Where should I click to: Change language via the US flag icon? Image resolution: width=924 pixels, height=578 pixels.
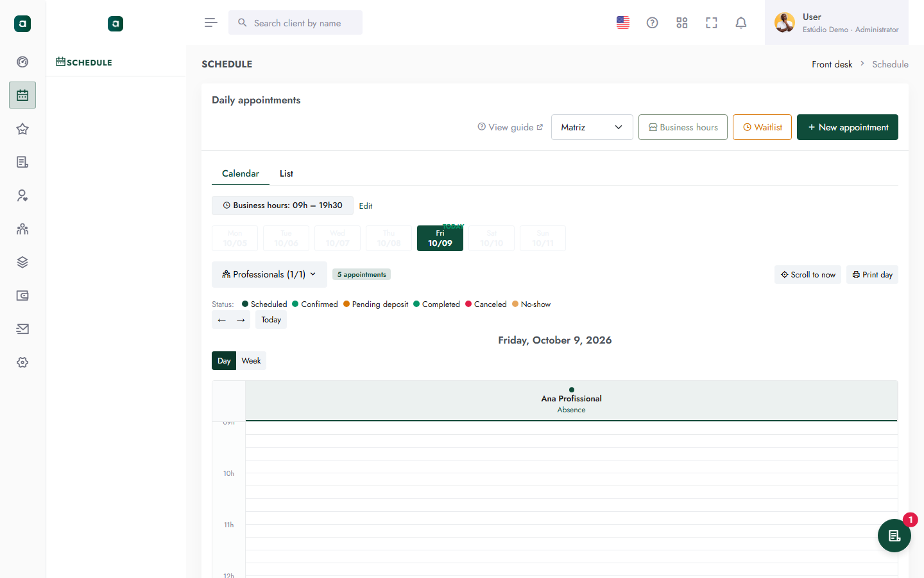(x=623, y=23)
